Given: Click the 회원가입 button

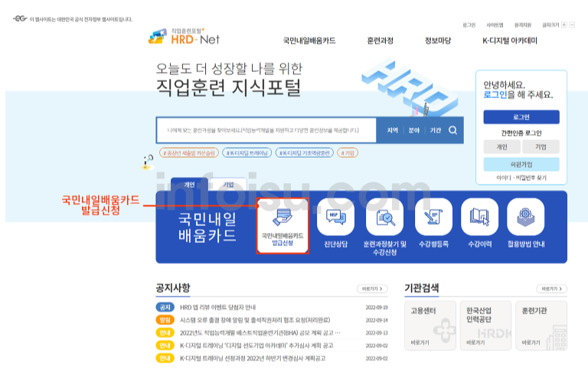Looking at the screenshot, I should (521, 165).
